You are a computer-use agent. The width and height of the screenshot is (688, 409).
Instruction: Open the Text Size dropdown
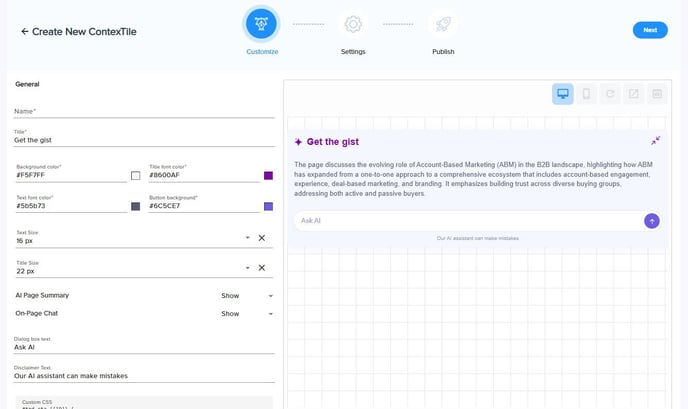click(x=247, y=238)
